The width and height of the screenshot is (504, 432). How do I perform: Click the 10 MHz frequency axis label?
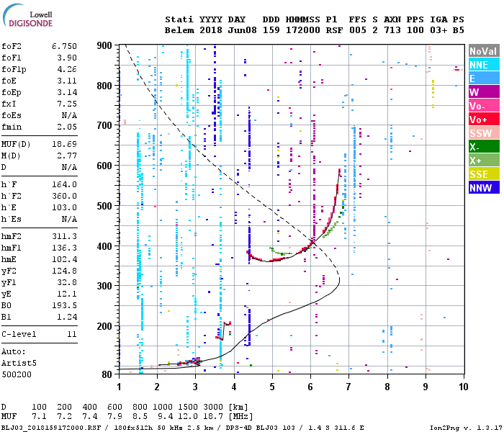click(x=463, y=387)
